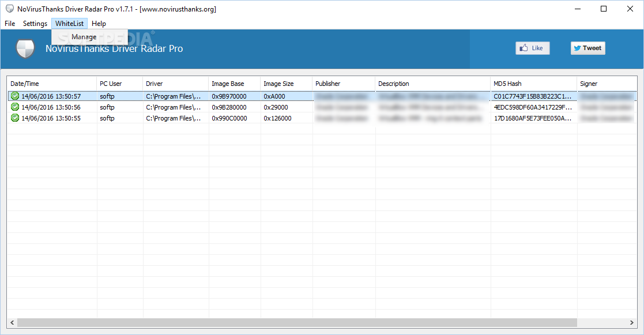Click the MD5 Hash column header
The width and height of the screenshot is (644, 335).
click(533, 84)
